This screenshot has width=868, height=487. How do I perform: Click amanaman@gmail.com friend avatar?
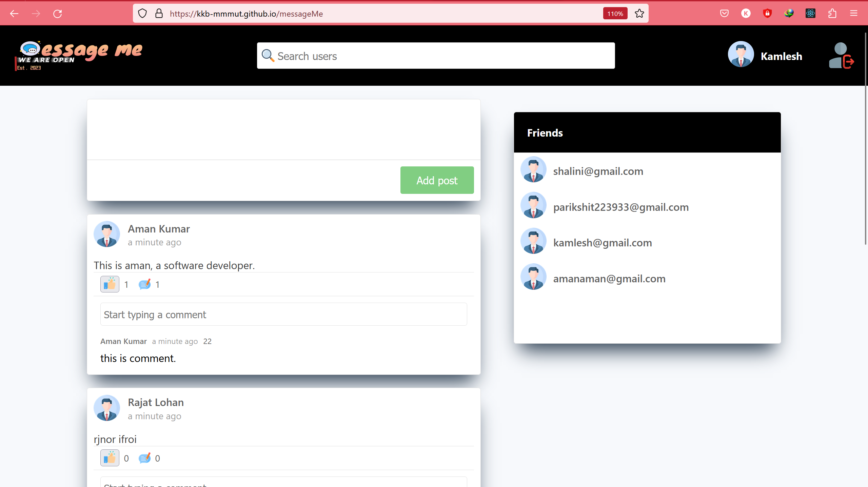(533, 277)
